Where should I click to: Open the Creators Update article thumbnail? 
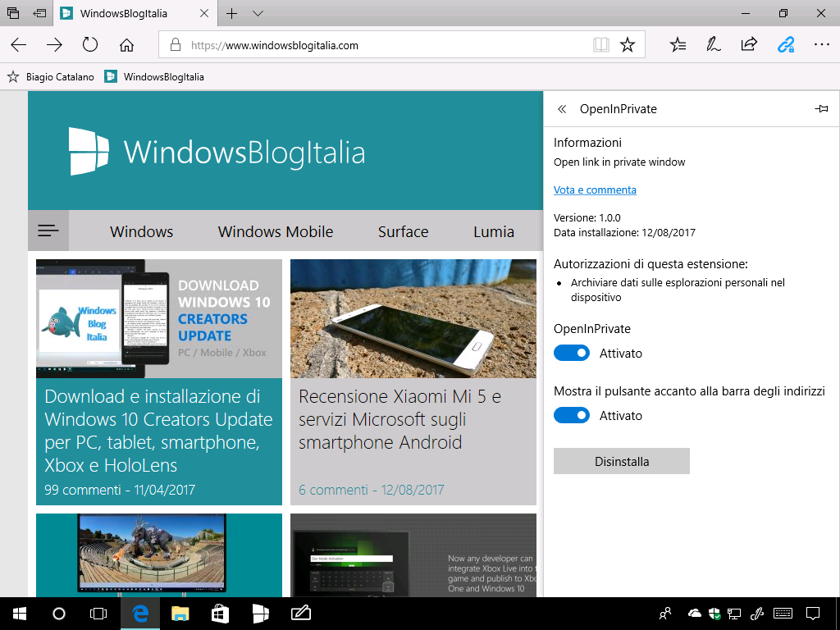tap(159, 319)
